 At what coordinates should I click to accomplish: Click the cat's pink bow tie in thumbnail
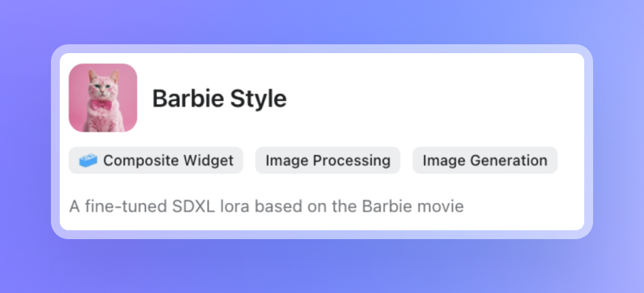pyautogui.click(x=101, y=106)
